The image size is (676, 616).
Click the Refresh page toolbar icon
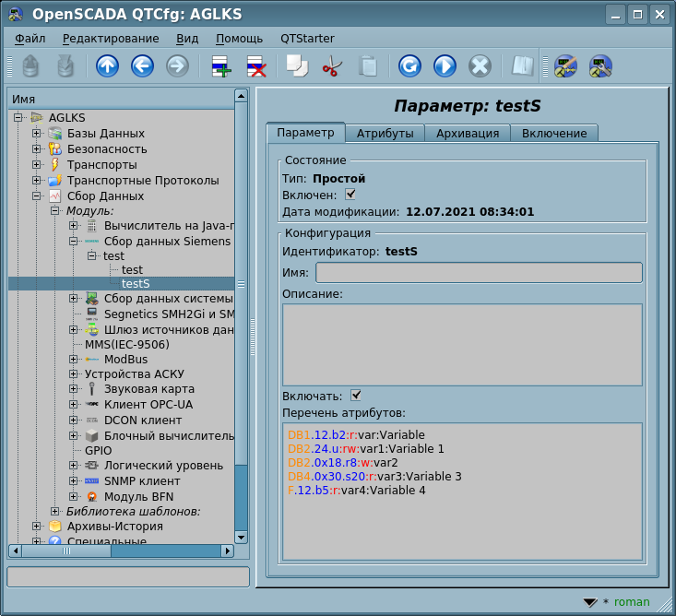[x=409, y=66]
